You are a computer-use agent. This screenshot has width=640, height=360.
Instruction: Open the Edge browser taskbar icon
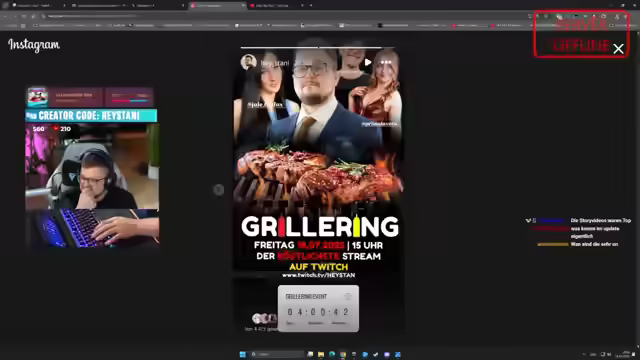[332, 354]
